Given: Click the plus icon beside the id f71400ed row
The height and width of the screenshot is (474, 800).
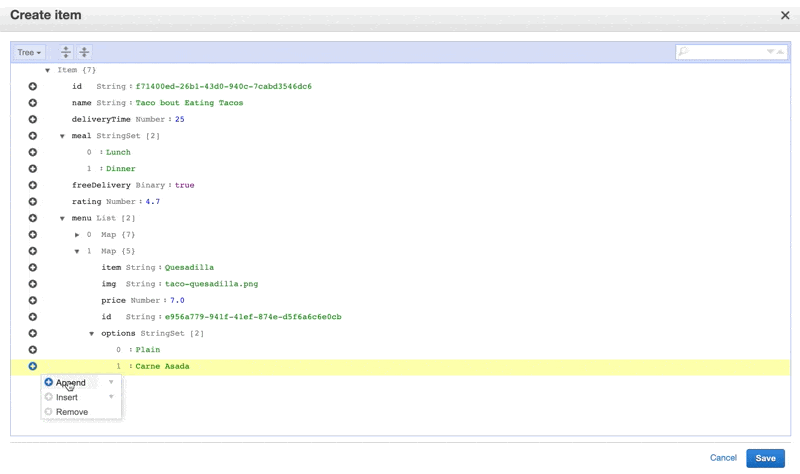Looking at the screenshot, I should tap(33, 86).
